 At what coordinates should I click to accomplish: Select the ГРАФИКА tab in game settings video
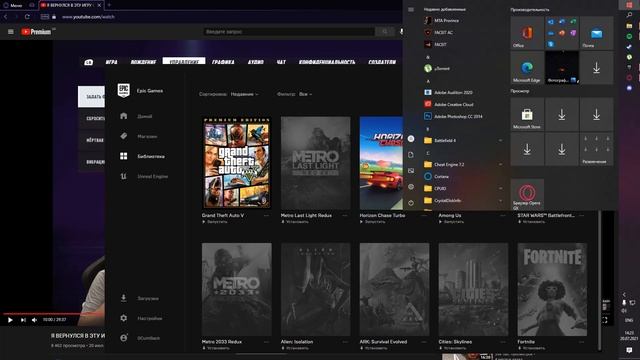tap(223, 62)
